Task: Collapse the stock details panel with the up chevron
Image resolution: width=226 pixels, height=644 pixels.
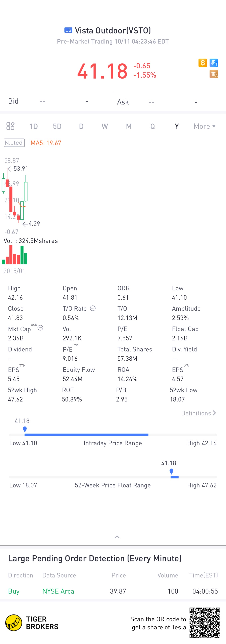Action: 117,537
